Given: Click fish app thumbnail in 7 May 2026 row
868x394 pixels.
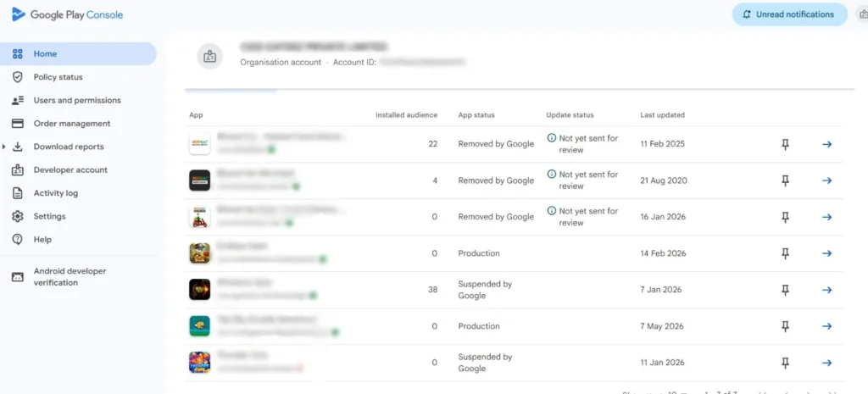Looking at the screenshot, I should pyautogui.click(x=199, y=326).
